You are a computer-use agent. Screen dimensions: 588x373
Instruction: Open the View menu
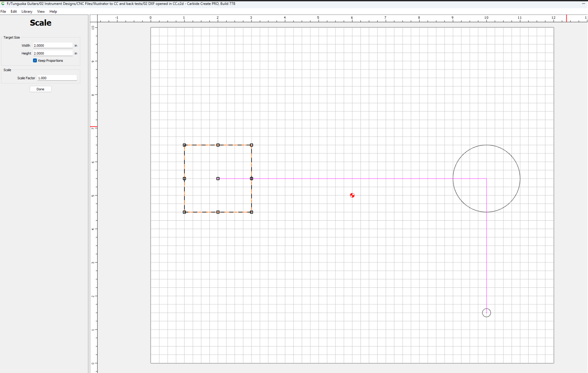pos(41,11)
